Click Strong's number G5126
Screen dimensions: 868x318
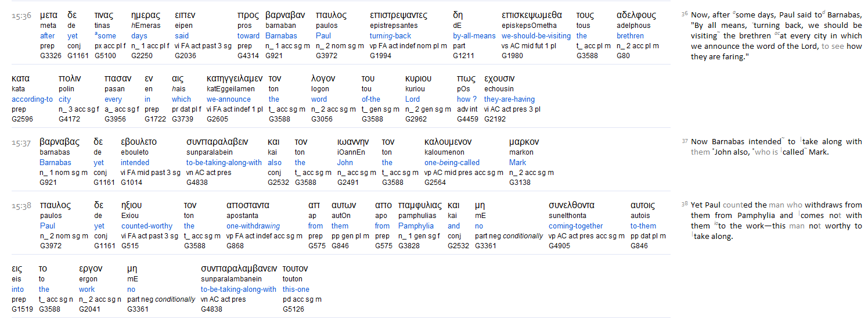point(293,309)
